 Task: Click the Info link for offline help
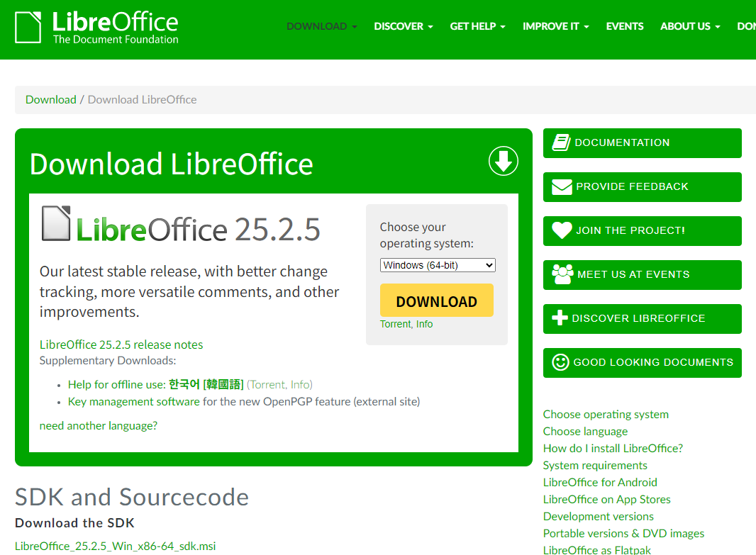point(300,384)
